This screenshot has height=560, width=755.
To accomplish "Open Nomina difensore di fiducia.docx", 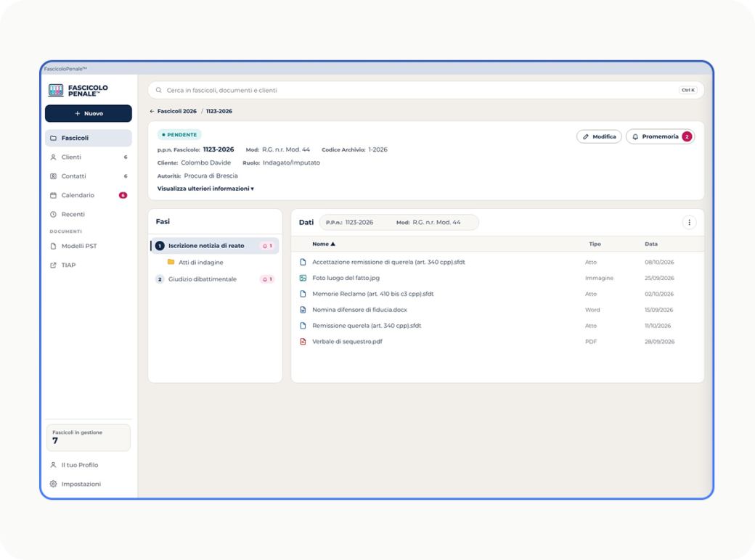I will (x=359, y=310).
